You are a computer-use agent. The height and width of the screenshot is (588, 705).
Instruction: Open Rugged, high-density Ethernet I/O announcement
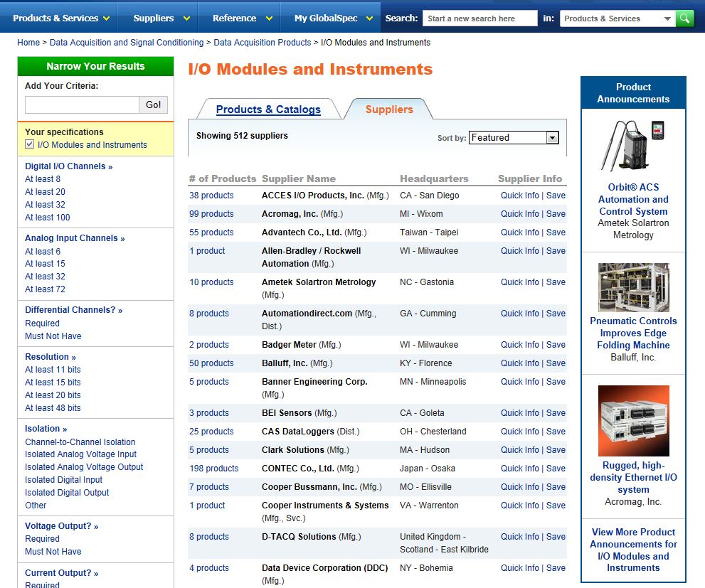(x=633, y=478)
